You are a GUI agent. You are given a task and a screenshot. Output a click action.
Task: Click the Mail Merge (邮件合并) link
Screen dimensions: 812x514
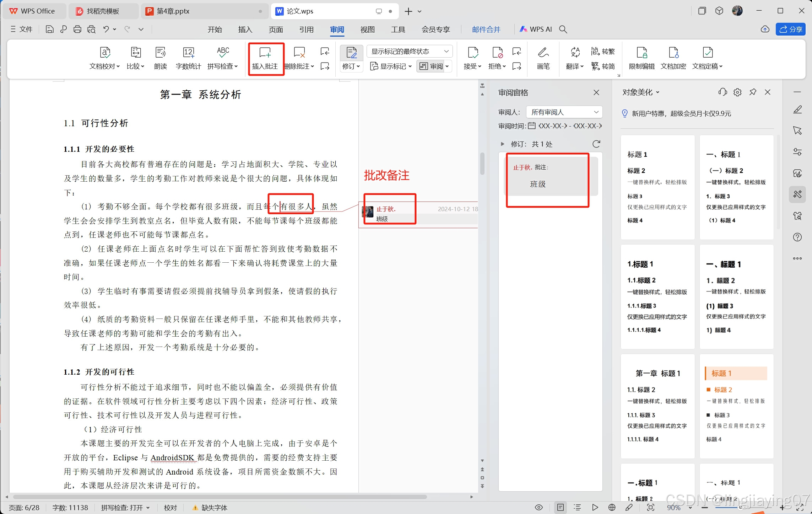tap(486, 30)
